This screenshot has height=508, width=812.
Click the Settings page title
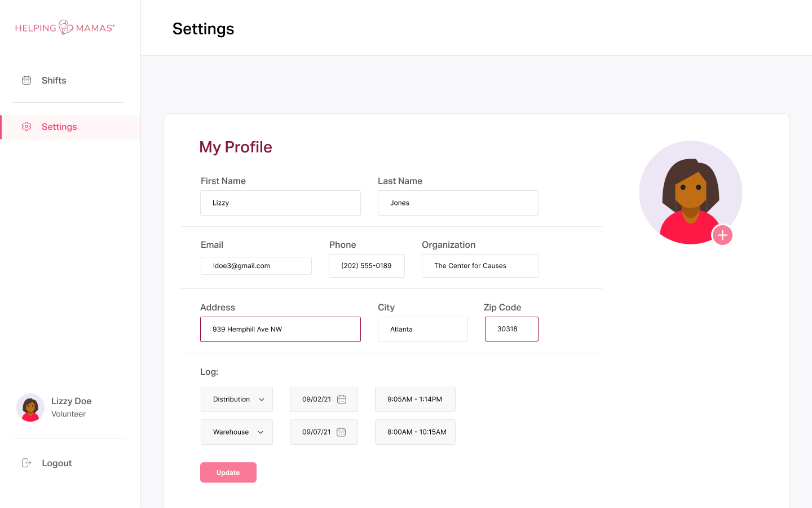click(204, 29)
